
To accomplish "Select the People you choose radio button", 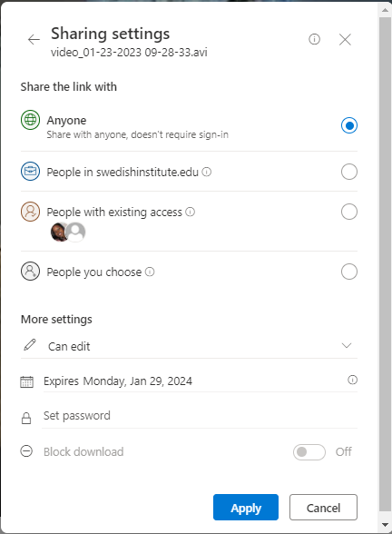I will [349, 272].
